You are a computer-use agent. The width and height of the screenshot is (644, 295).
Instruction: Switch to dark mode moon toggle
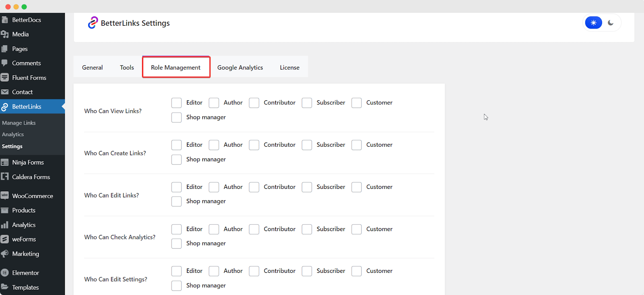coord(611,23)
